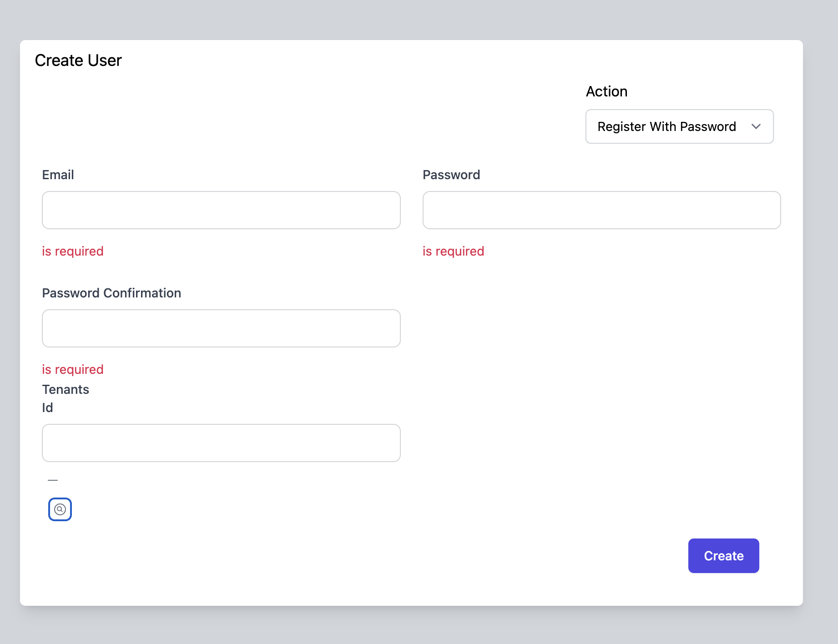838x644 pixels.
Task: Select the Password Confirmation input field
Action: click(221, 328)
